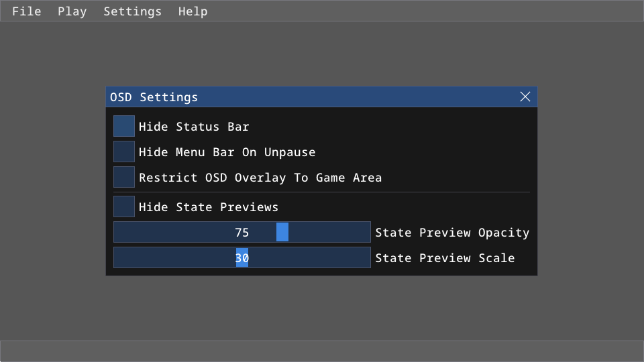The image size is (644, 362).
Task: Click the State Preview Scale slider handle
Action: (242, 257)
